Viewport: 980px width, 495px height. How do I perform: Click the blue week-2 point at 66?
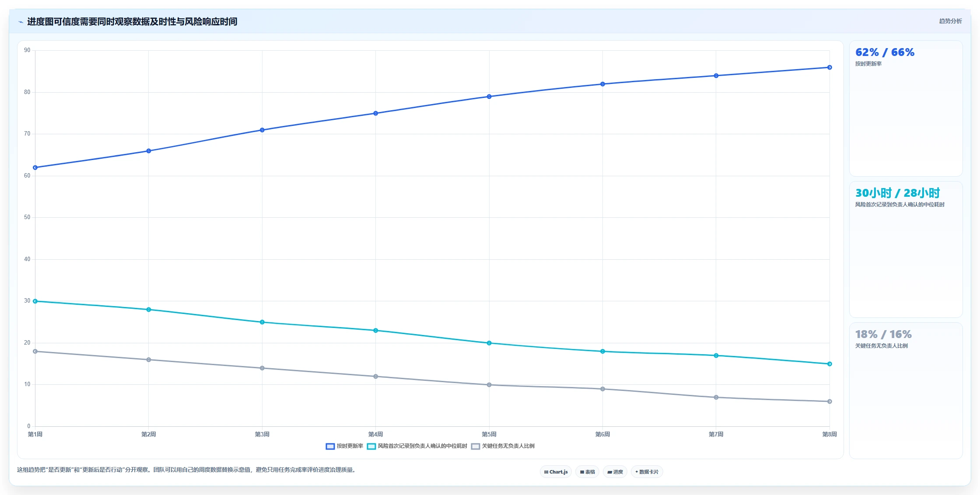[x=149, y=151]
